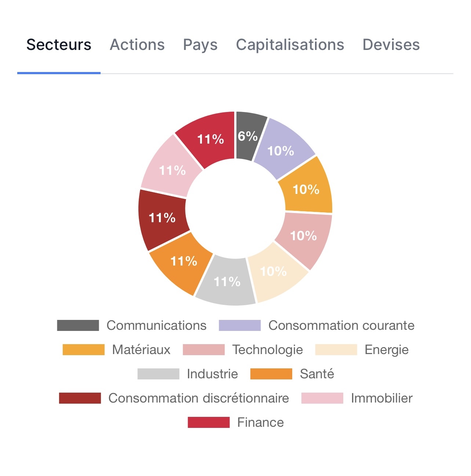Toggle the Communications legend swatch
The height and width of the screenshot is (476, 471).
coord(78,325)
